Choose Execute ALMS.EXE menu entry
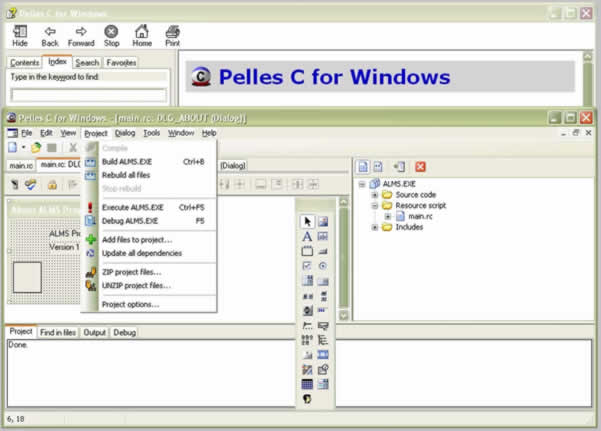 149,207
